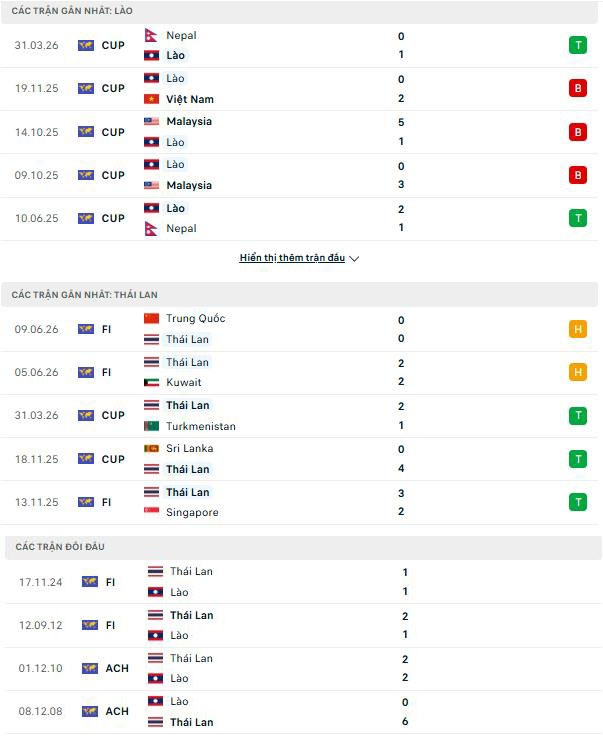Click the Singapore flag icon

tap(151, 512)
